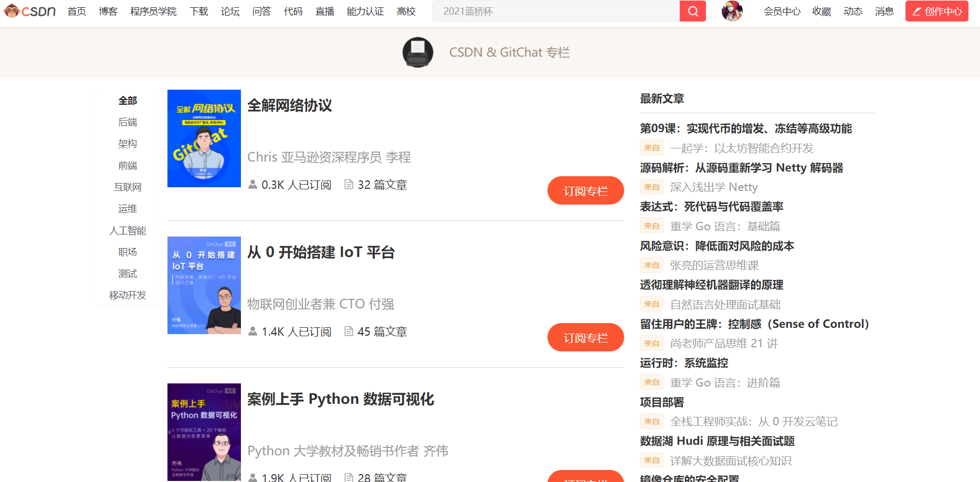Image resolution: width=980 pixels, height=482 pixels.
Task: Click author line 物联网创业者兼 CTO 付强
Action: 321,304
